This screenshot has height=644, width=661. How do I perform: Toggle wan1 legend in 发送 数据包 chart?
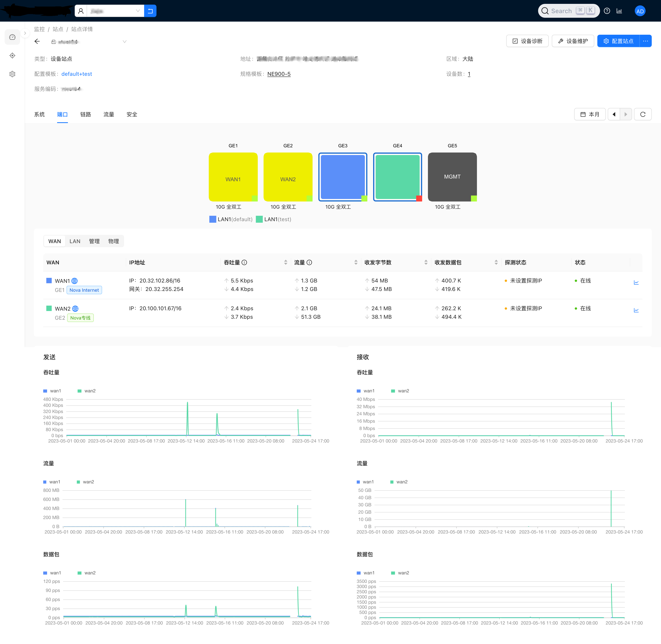(52, 573)
